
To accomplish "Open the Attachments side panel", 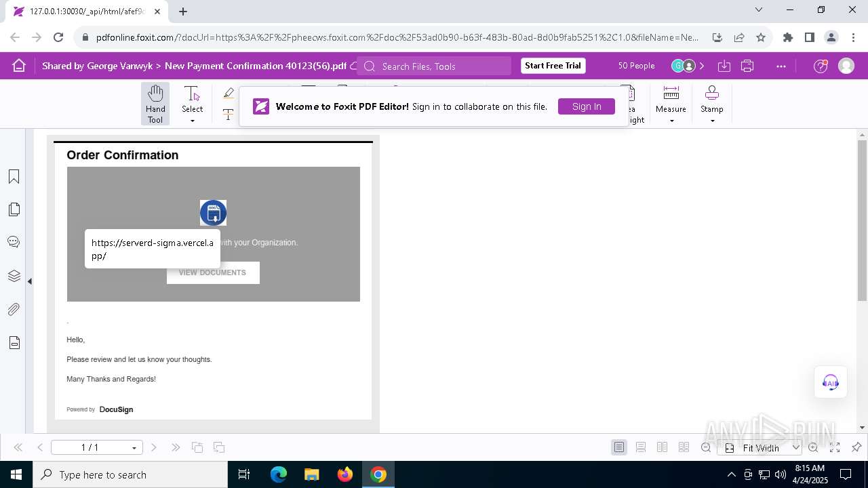I will [14, 310].
